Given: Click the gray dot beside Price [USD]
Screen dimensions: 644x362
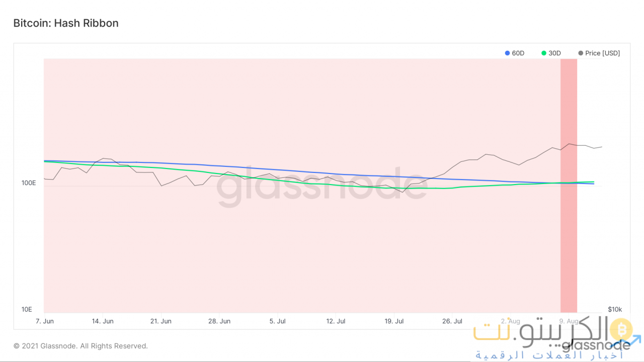Looking at the screenshot, I should 581,53.
